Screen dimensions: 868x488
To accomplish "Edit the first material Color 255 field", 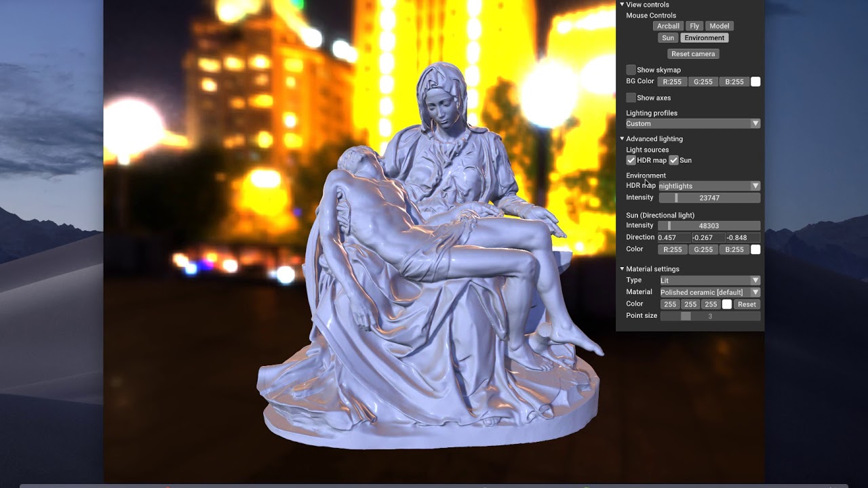I will 670,304.
